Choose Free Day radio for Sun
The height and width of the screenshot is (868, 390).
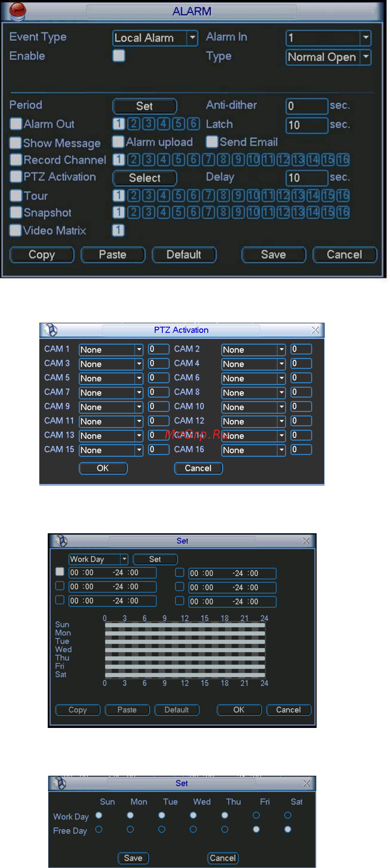tap(99, 829)
